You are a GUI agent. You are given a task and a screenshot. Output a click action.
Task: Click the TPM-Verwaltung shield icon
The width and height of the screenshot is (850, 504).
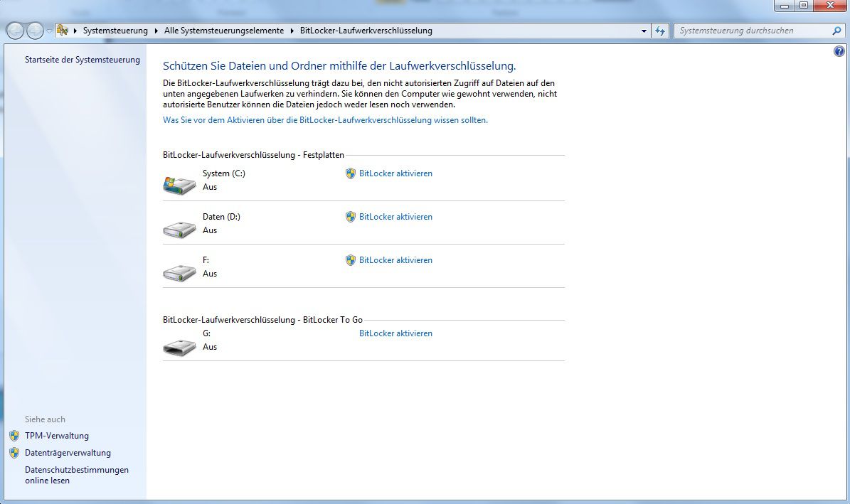coord(14,436)
